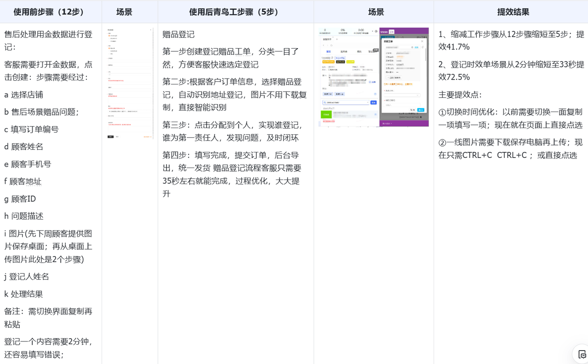Select the step c 填写订单编号

click(32, 129)
